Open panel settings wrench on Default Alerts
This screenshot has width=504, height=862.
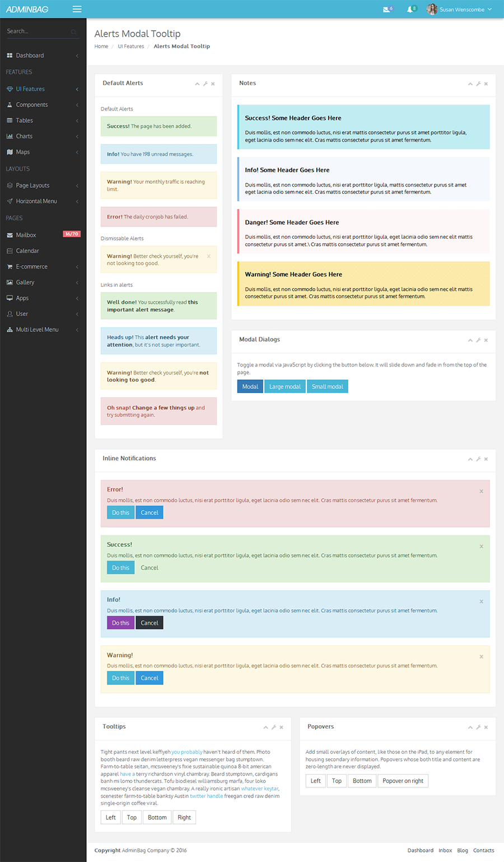click(x=204, y=83)
